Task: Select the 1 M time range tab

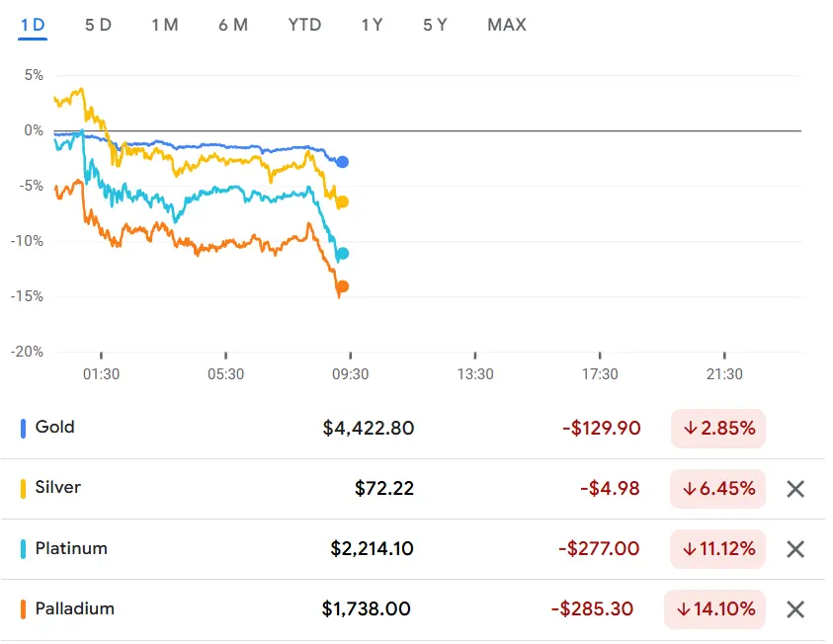Action: point(165,25)
